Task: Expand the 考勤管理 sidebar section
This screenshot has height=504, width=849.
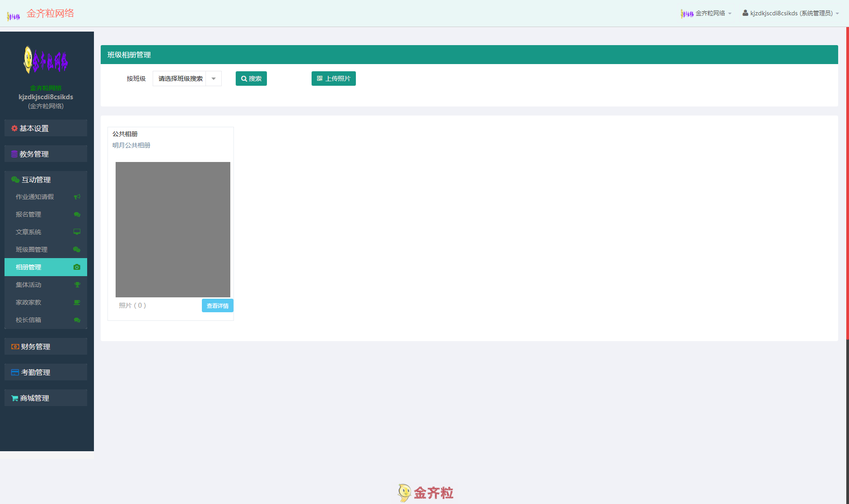Action: (46, 372)
